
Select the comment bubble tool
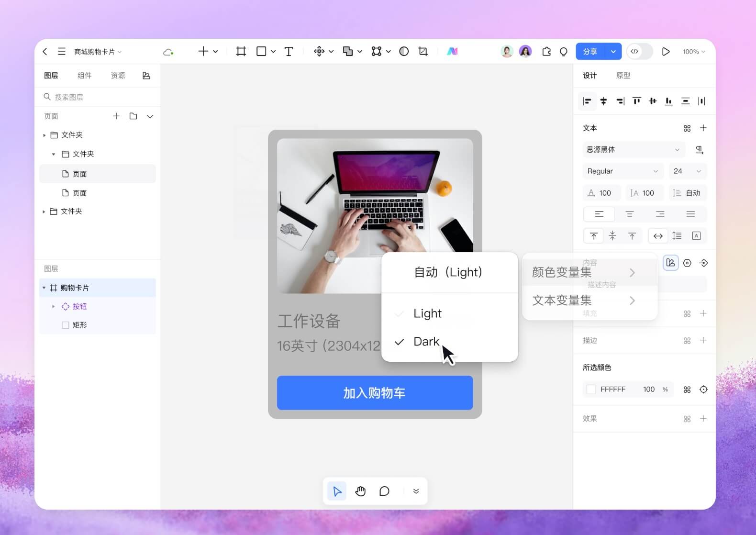384,491
